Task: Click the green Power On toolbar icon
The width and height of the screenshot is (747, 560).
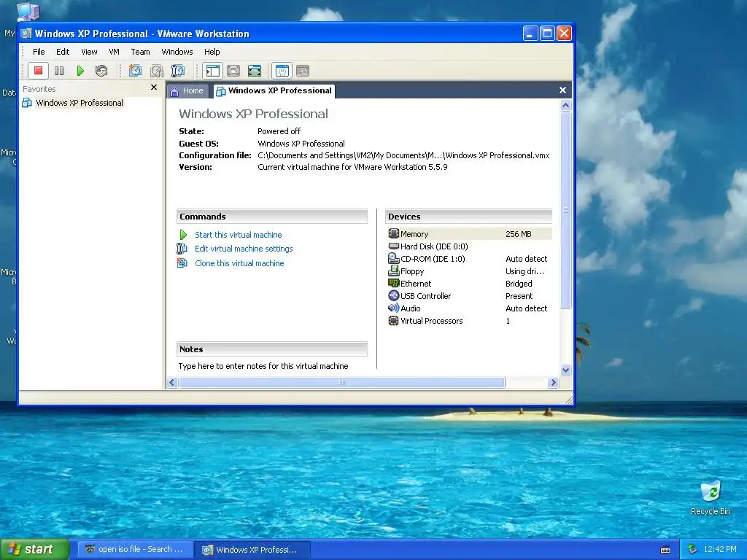Action: (x=80, y=71)
